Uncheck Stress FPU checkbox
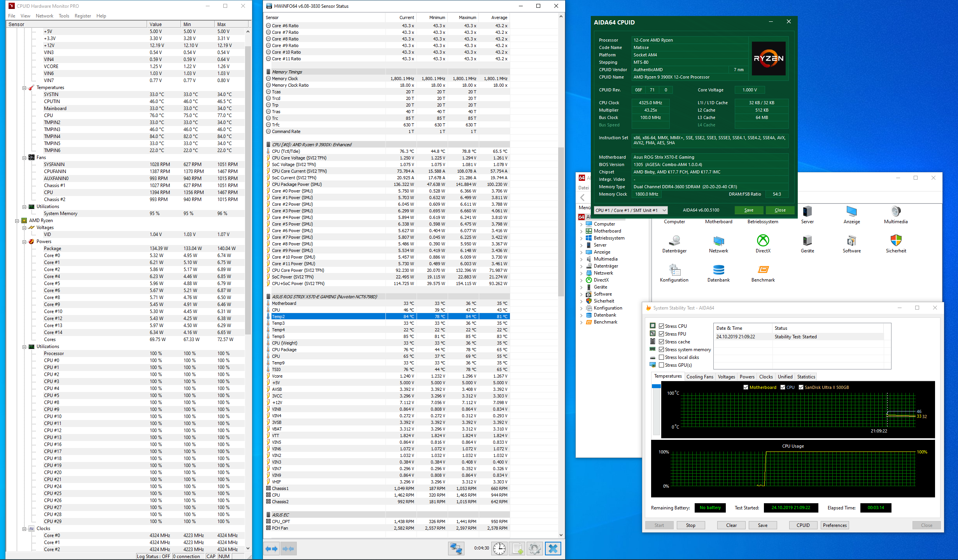Screen dimensions: 958x560 pyautogui.click(x=661, y=334)
